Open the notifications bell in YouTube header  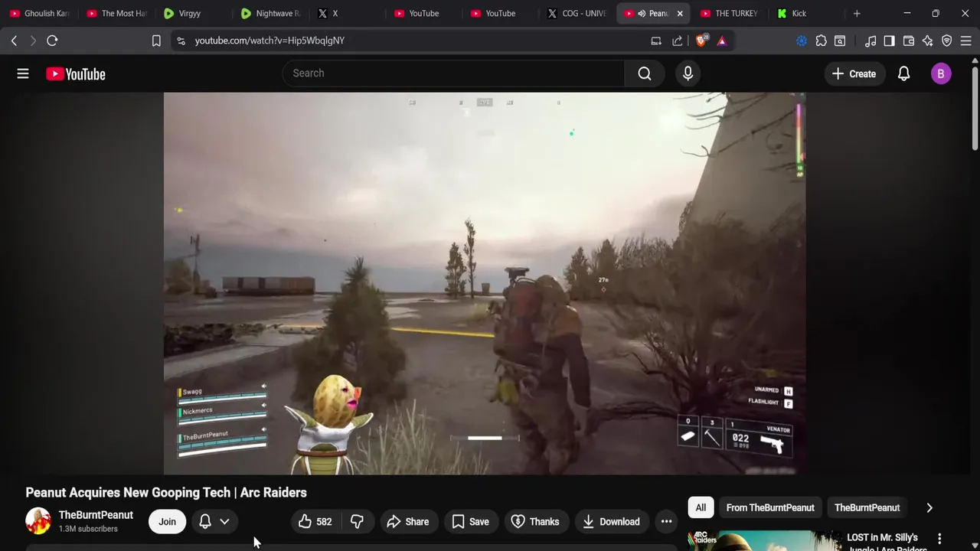pyautogui.click(x=903, y=73)
